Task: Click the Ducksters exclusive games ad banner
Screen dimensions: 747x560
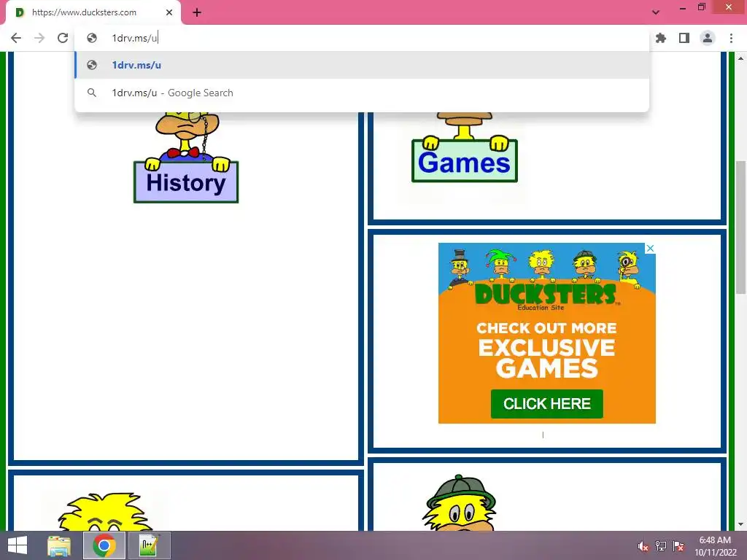Action: tap(547, 332)
